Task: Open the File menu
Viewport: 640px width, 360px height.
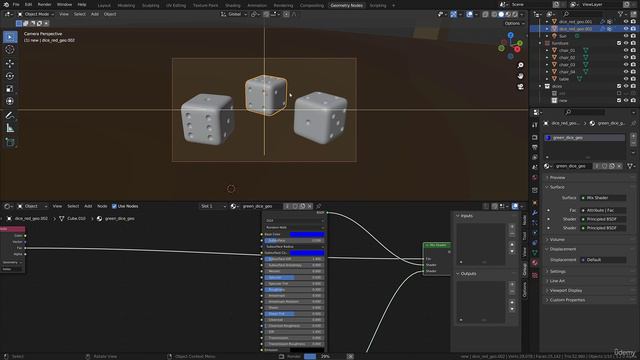Action: pyautogui.click(x=16, y=4)
